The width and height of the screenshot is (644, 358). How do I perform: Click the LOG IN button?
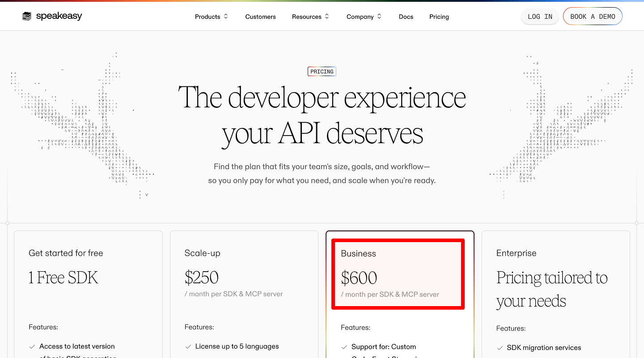[x=539, y=16]
